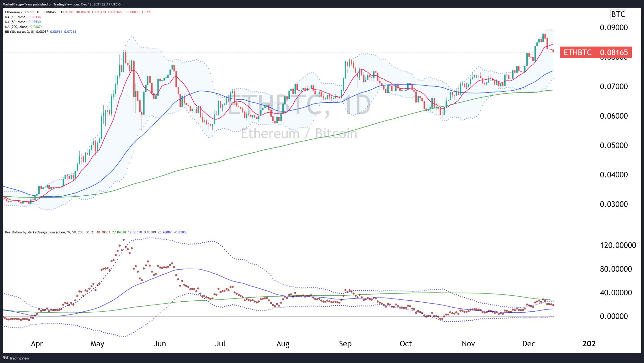
Task: Click the 0.03000 price axis label
Action: click(x=613, y=204)
